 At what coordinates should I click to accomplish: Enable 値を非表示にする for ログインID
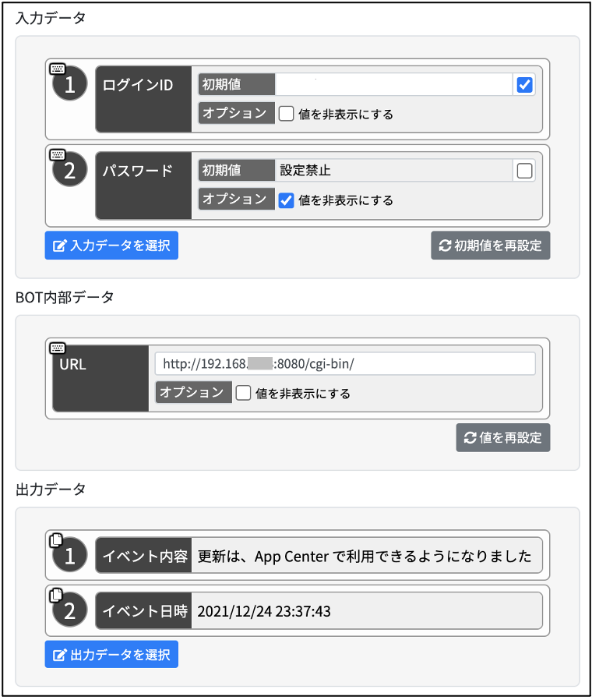286,114
